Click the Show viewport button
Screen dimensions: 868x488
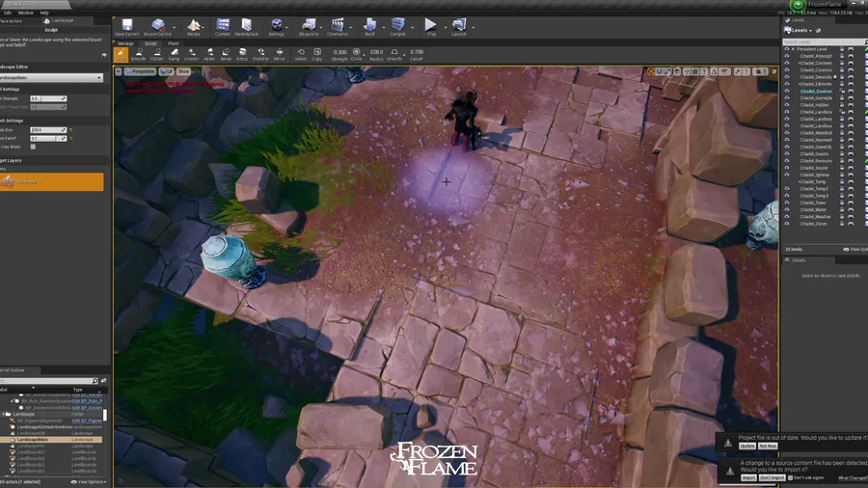(x=183, y=71)
